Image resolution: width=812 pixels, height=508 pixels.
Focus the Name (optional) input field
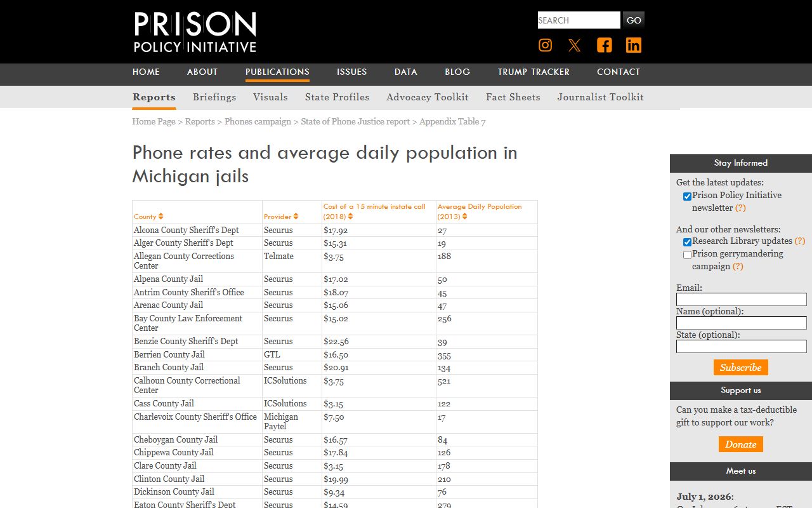click(742, 323)
